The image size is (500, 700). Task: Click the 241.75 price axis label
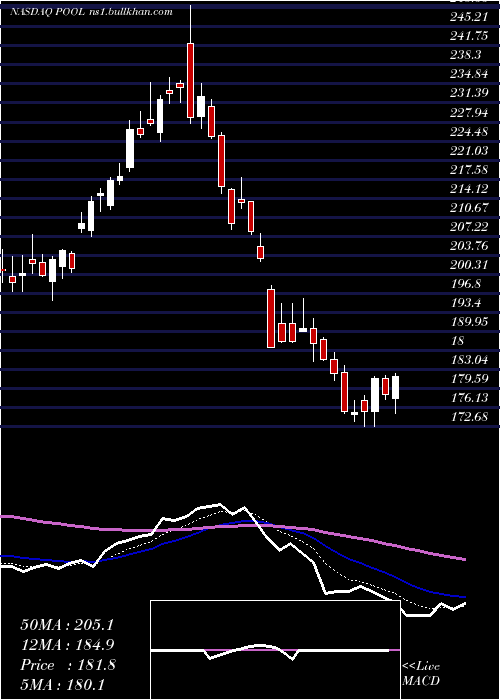click(x=468, y=37)
